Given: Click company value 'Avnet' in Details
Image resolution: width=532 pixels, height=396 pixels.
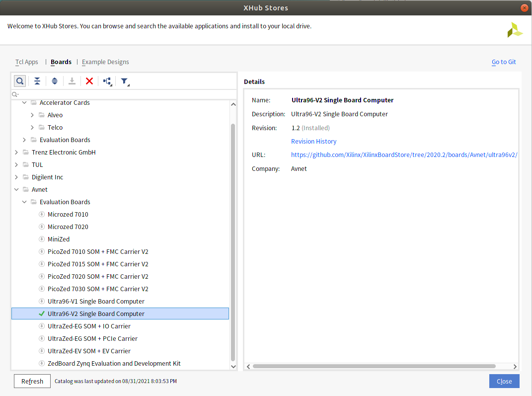Looking at the screenshot, I should 299,168.
